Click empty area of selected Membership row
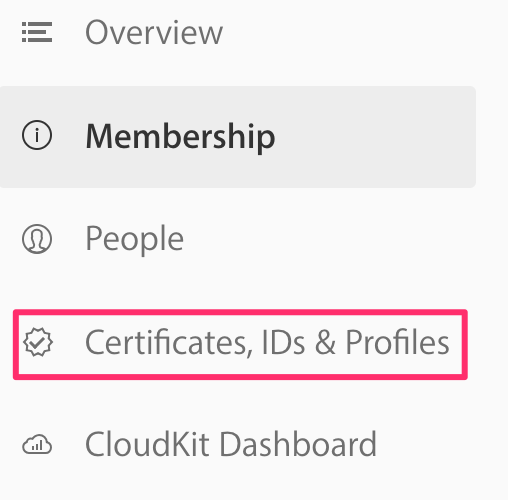This screenshot has height=500, width=508. tap(373, 137)
